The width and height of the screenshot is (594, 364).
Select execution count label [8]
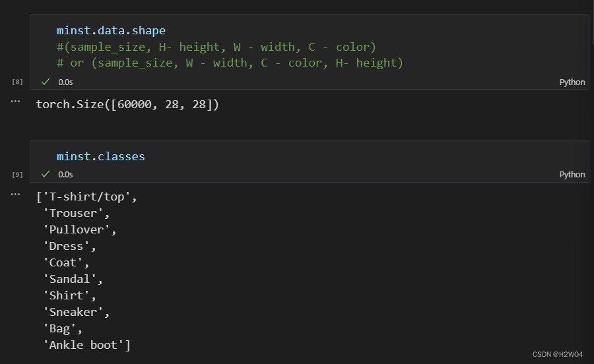(x=17, y=82)
